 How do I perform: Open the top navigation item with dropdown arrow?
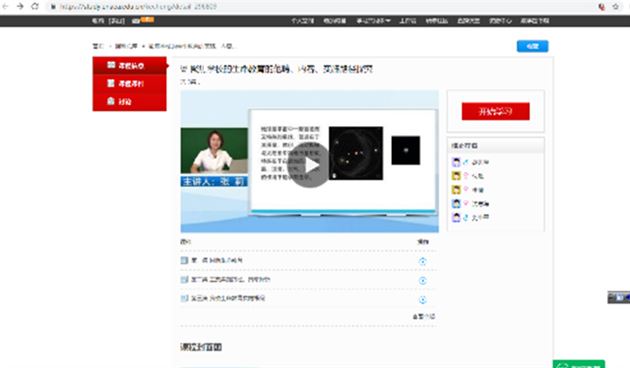[x=373, y=21]
